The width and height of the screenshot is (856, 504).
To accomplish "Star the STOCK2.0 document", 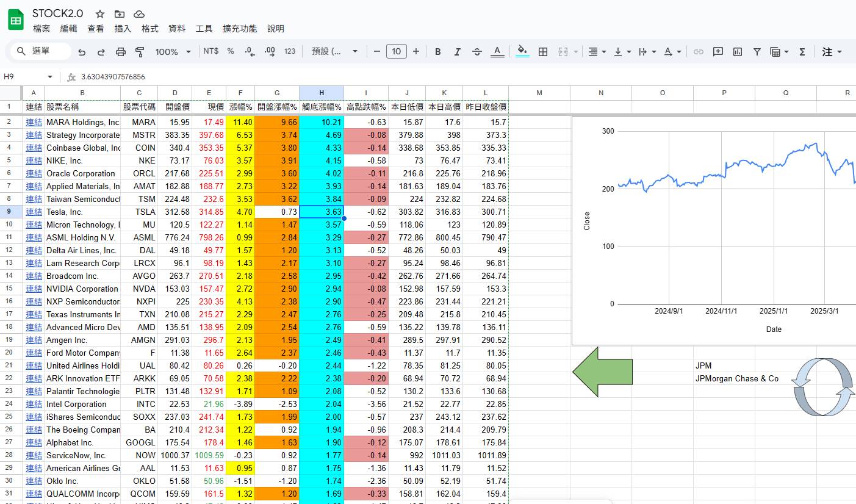I will pyautogui.click(x=100, y=13).
